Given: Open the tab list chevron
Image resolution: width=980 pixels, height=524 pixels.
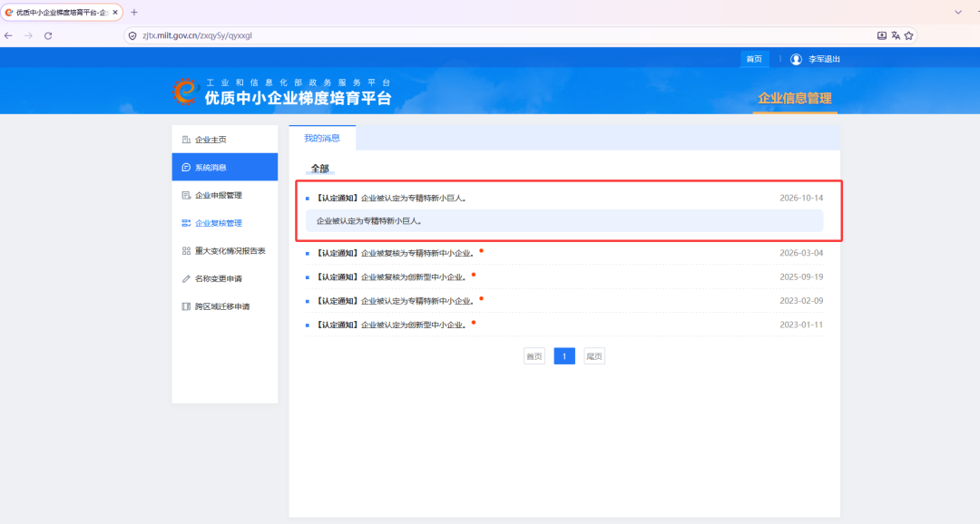Looking at the screenshot, I should [x=957, y=12].
